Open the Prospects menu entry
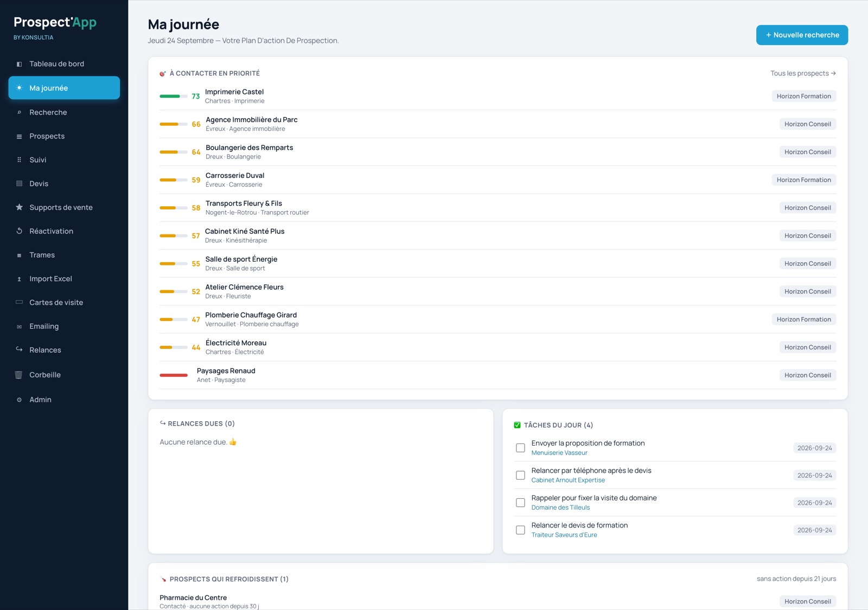The width and height of the screenshot is (868, 610). (x=64, y=136)
